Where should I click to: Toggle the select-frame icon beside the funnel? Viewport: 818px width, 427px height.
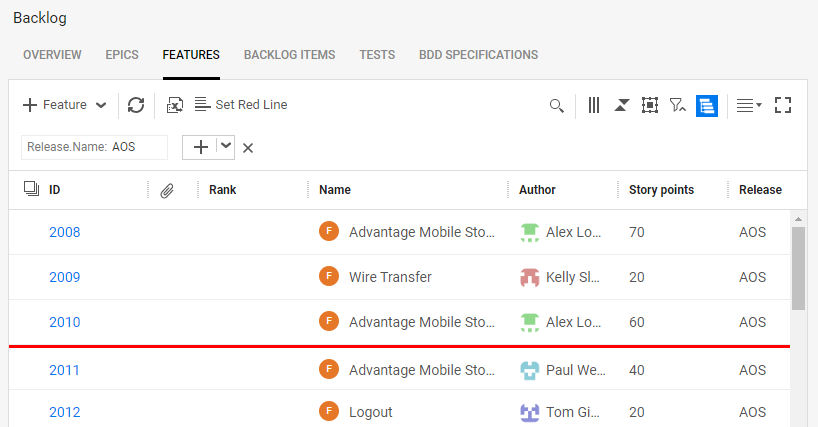(x=649, y=105)
